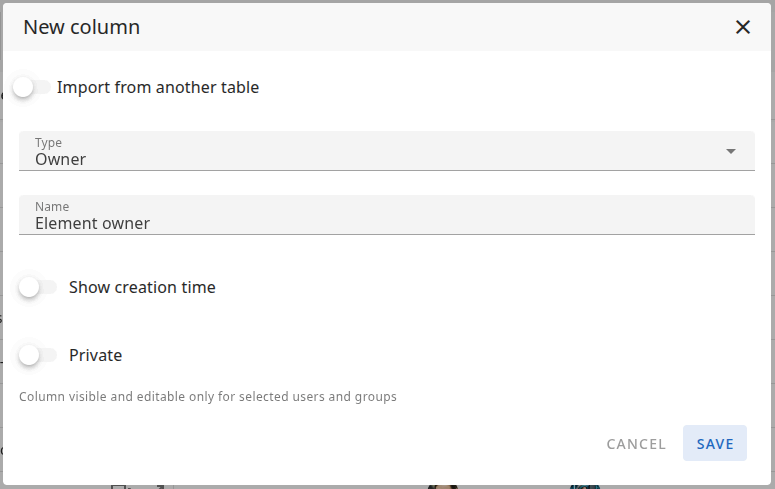Click the "New column" dialog title
The image size is (775, 489).
click(82, 27)
